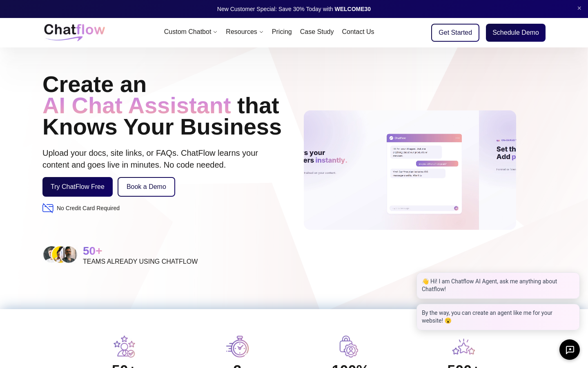Click the three stars stat icon

[463, 347]
